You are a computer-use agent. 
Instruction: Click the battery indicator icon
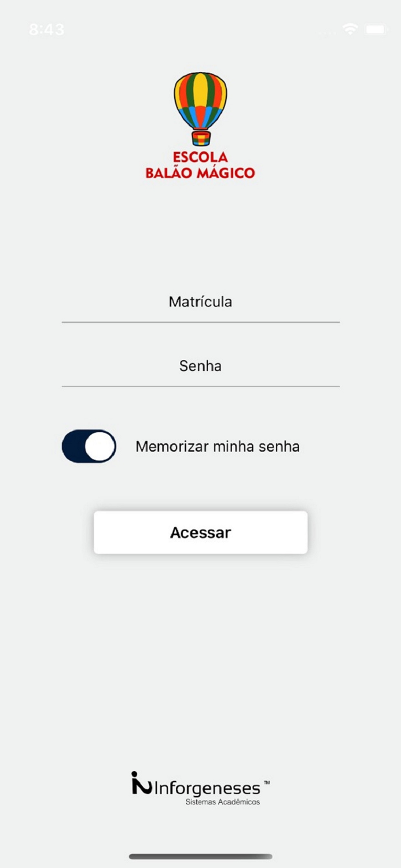click(377, 28)
